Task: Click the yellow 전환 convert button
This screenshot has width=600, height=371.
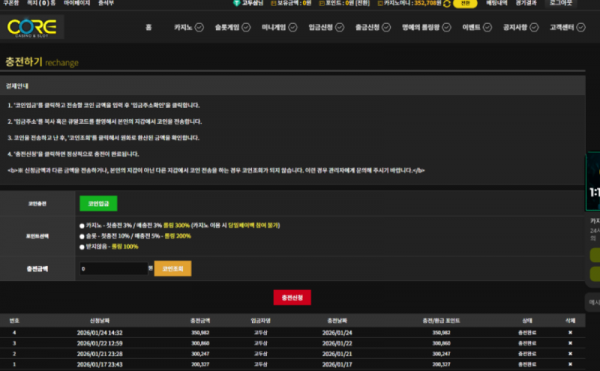Action: [x=465, y=3]
